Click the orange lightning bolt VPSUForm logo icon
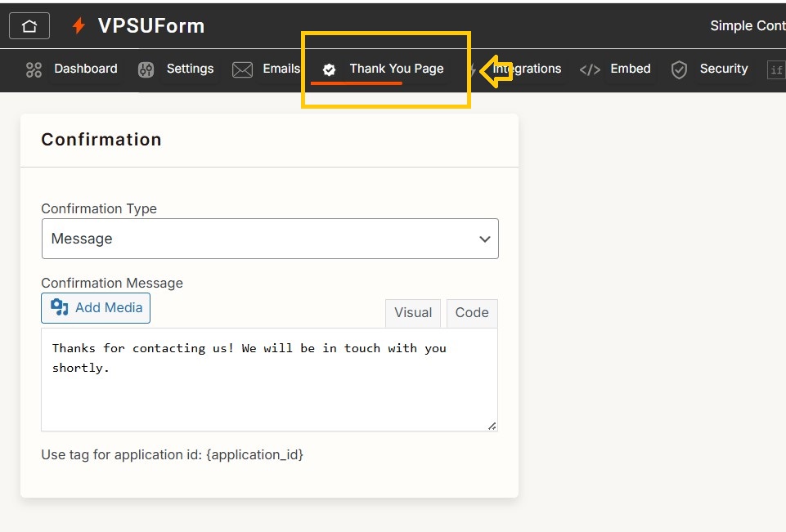786x532 pixels. [x=79, y=25]
